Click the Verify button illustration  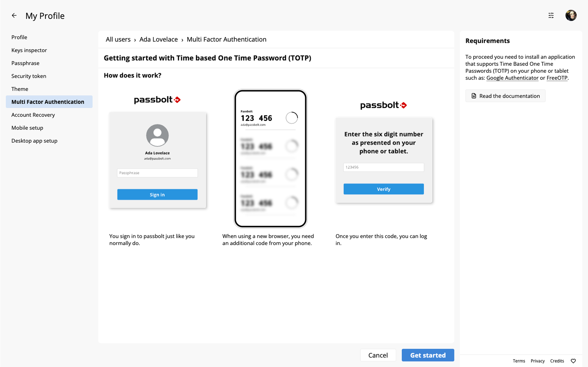384,189
